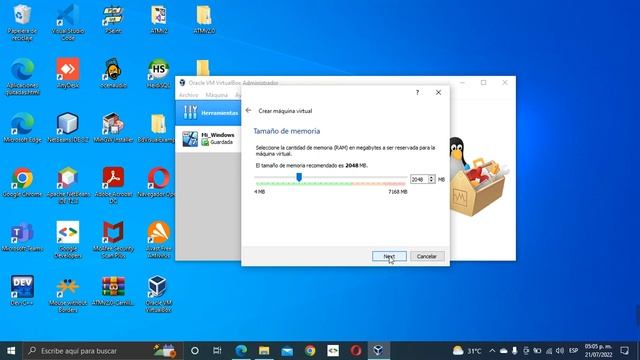
Task: Select Google Chrome desktop shortcut
Action: coord(22,182)
